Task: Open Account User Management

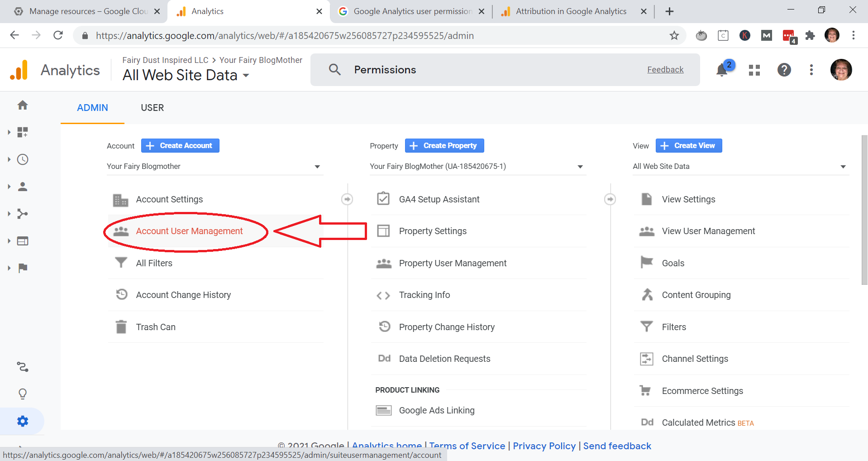Action: tap(189, 231)
